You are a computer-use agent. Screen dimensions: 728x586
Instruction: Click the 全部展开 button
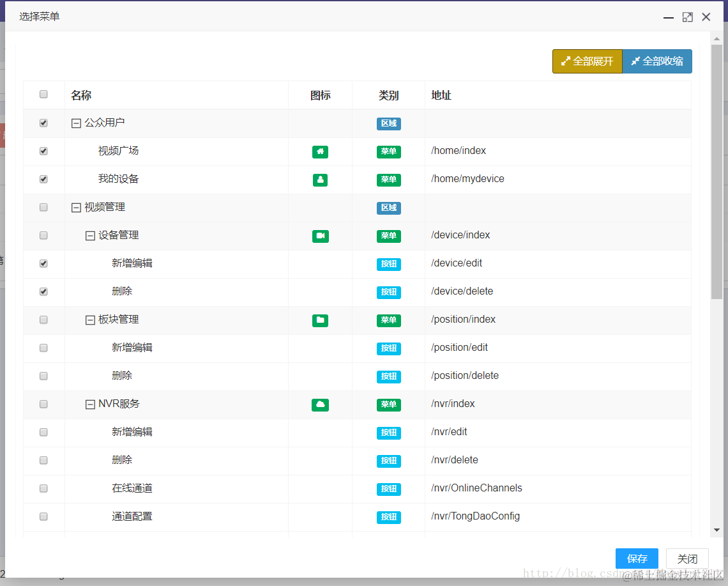(588, 61)
